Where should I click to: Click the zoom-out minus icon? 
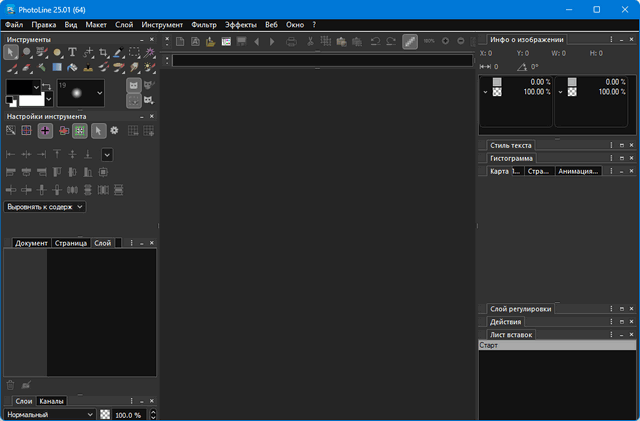point(461,41)
